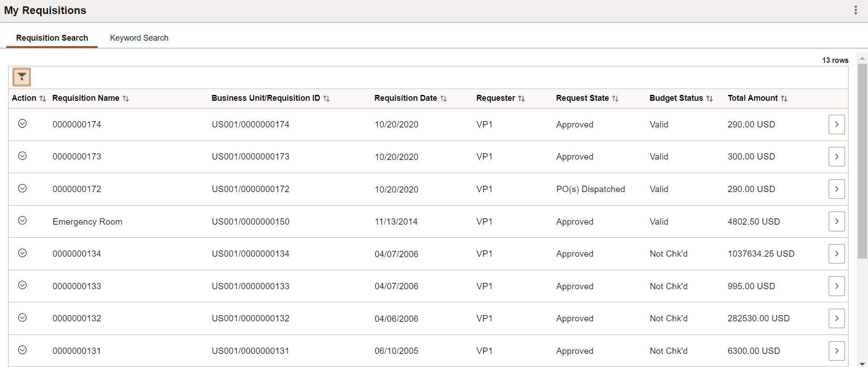Open details arrow for row 0000000133
Screen dimensions: 868x367
click(x=836, y=286)
